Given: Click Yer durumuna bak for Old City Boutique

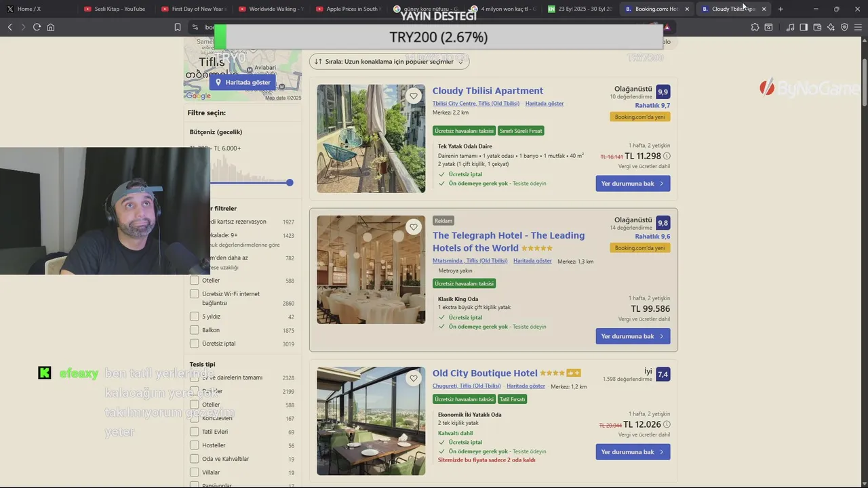Looking at the screenshot, I should point(633,452).
